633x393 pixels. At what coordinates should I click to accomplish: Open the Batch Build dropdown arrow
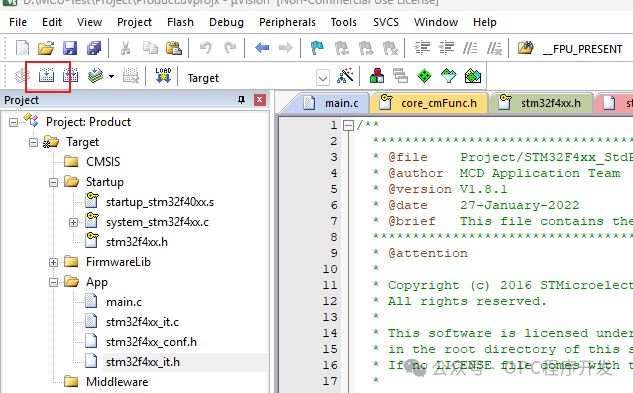pos(111,76)
